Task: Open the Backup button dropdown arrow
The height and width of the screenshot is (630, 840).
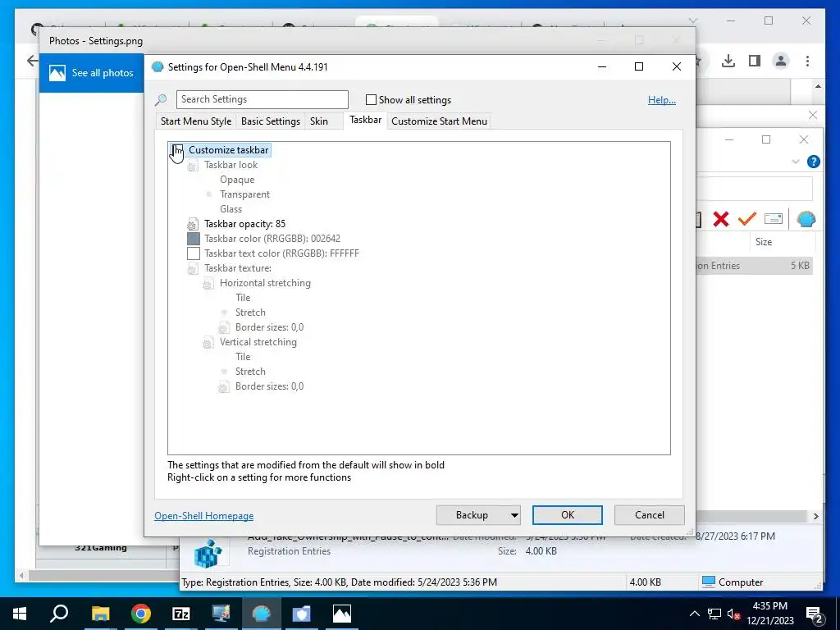Action: (514, 515)
